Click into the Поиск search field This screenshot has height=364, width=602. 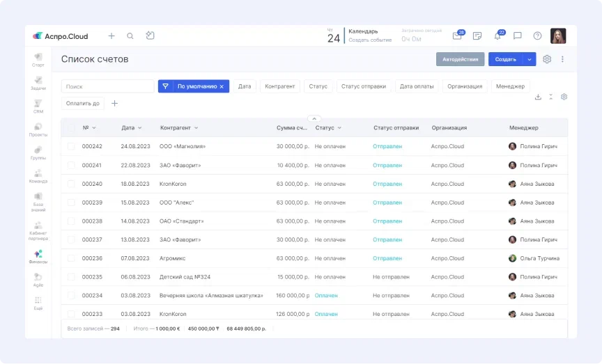[107, 86]
